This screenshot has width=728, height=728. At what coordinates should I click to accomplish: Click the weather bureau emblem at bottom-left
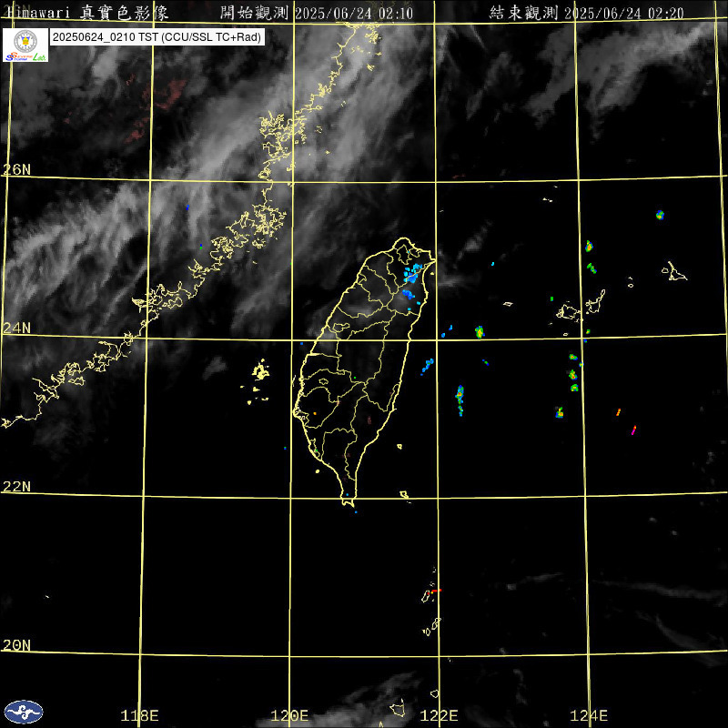[24, 712]
